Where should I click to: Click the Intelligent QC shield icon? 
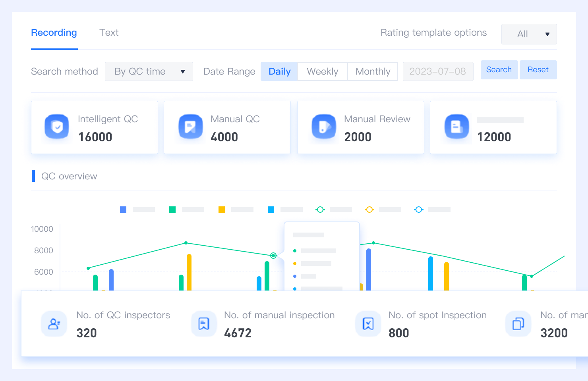[57, 127]
